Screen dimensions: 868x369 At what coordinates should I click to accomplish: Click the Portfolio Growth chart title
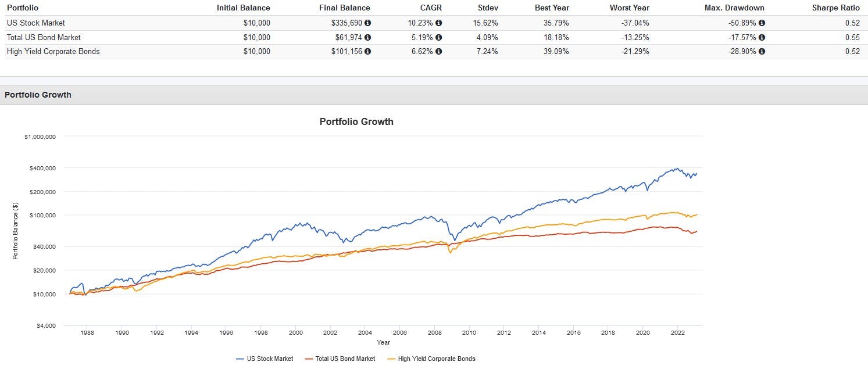356,122
